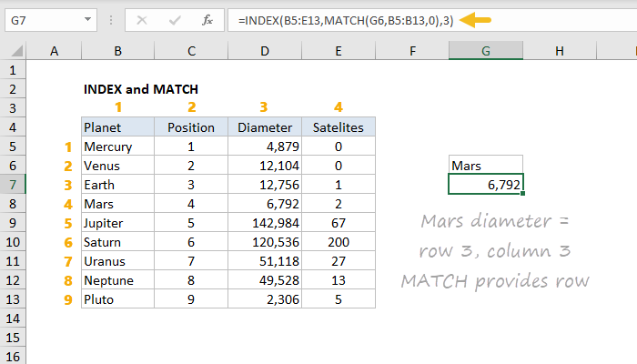Click the select all corner triangle
The image size is (637, 364).
coord(16,51)
